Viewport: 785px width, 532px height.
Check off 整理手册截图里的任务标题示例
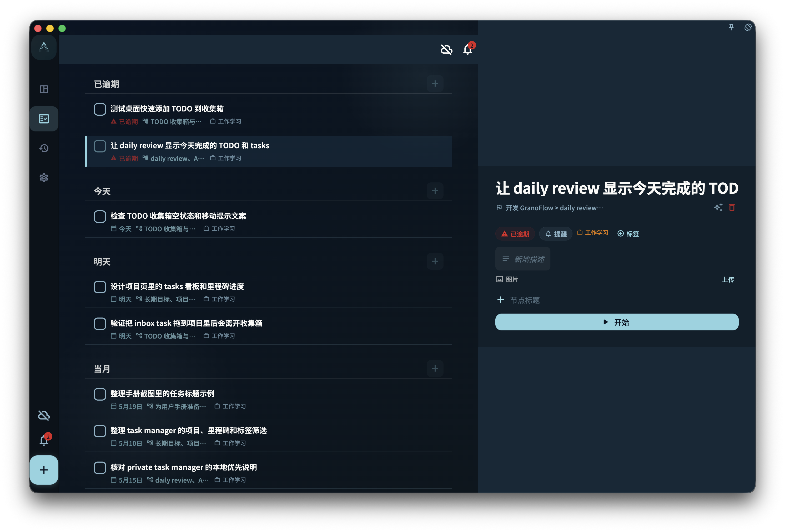pyautogui.click(x=100, y=394)
